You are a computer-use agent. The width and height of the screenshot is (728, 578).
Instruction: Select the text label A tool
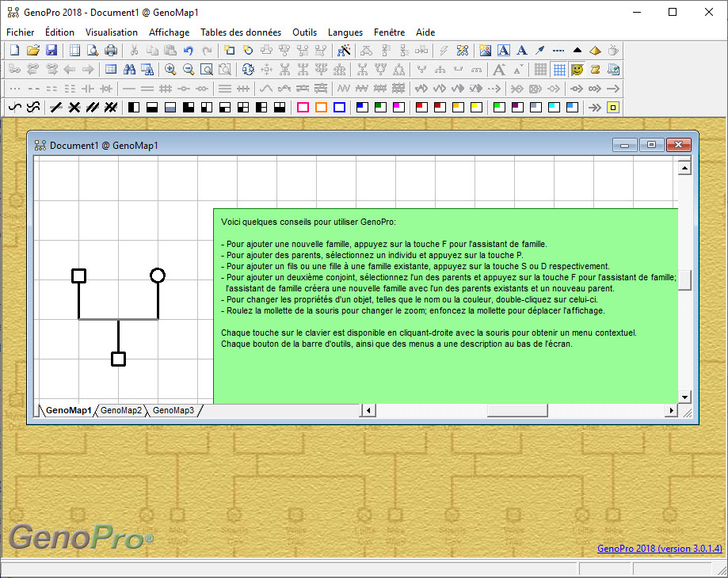(503, 49)
